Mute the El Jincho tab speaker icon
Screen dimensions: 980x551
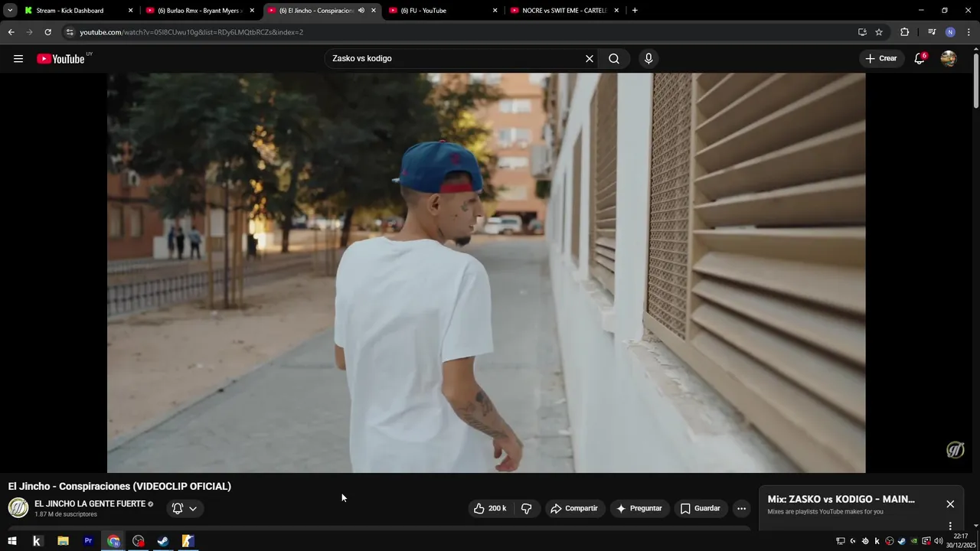pos(361,11)
